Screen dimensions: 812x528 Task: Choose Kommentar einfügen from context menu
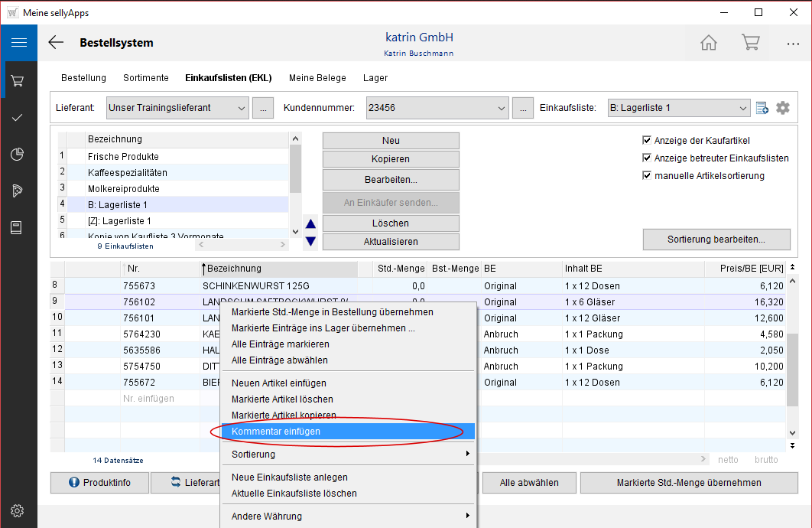[x=276, y=432]
